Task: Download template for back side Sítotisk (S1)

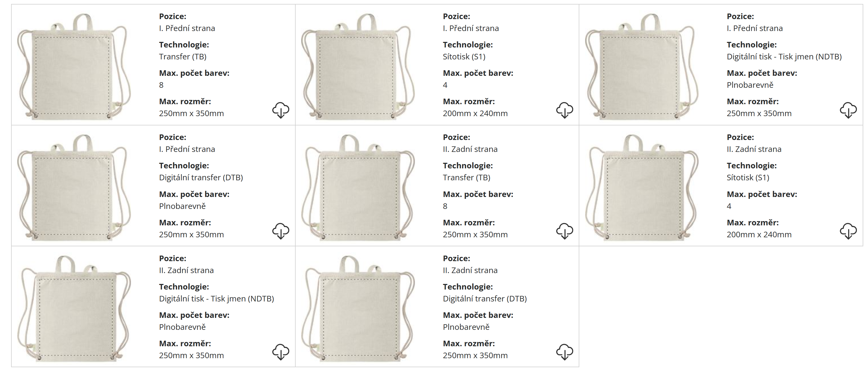Action: point(848,231)
